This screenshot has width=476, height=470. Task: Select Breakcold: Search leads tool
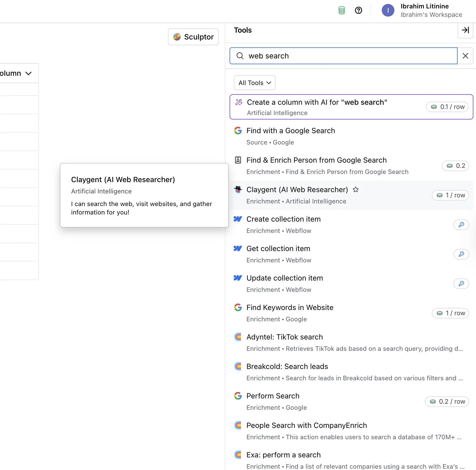coord(351,372)
